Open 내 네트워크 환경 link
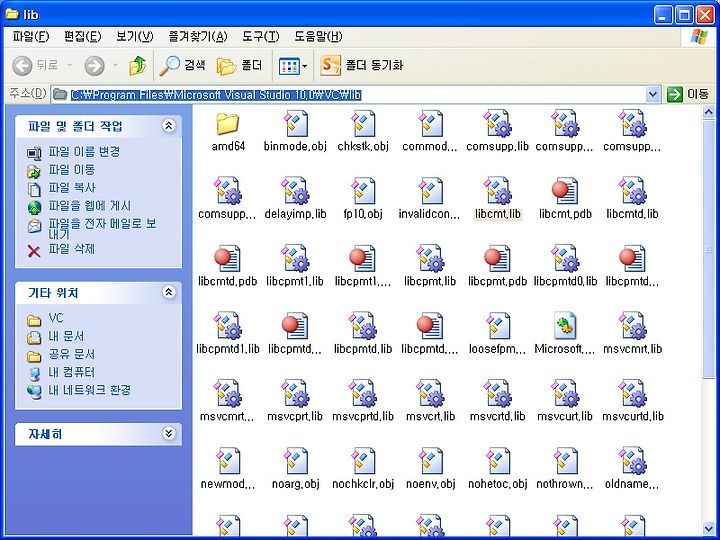 click(x=90, y=390)
